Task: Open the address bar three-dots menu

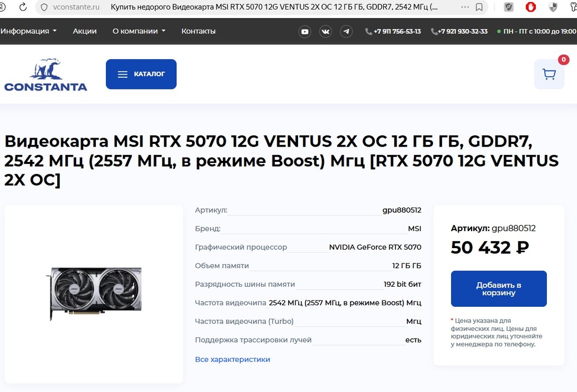Action: [465, 7]
